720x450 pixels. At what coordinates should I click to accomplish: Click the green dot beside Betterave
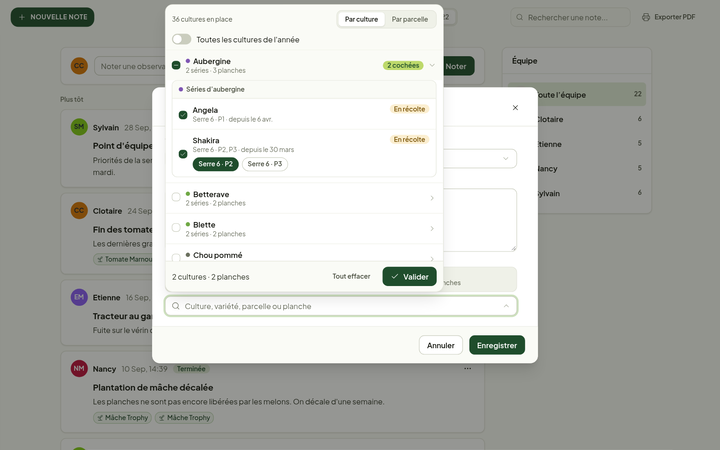(x=188, y=194)
